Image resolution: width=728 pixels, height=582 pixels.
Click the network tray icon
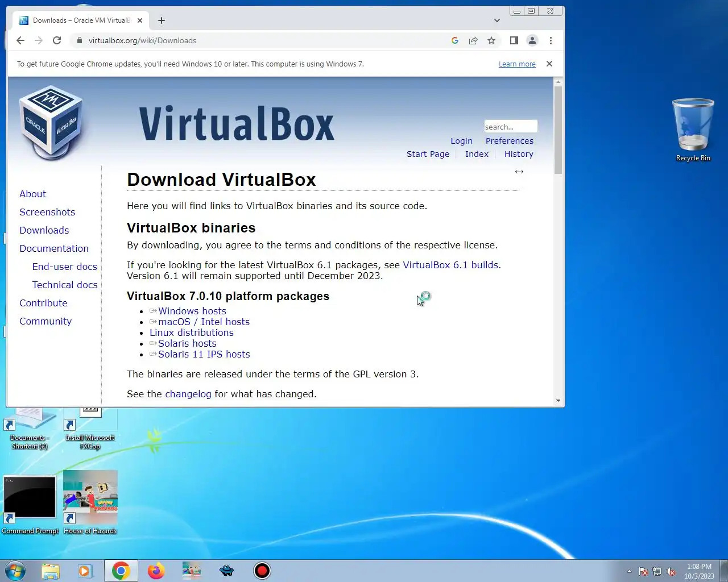657,571
